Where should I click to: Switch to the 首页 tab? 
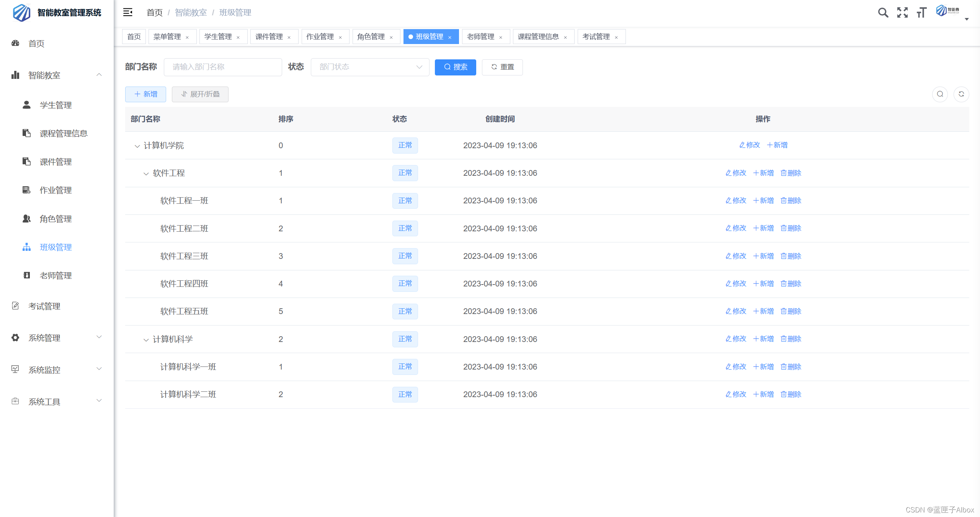tap(134, 37)
